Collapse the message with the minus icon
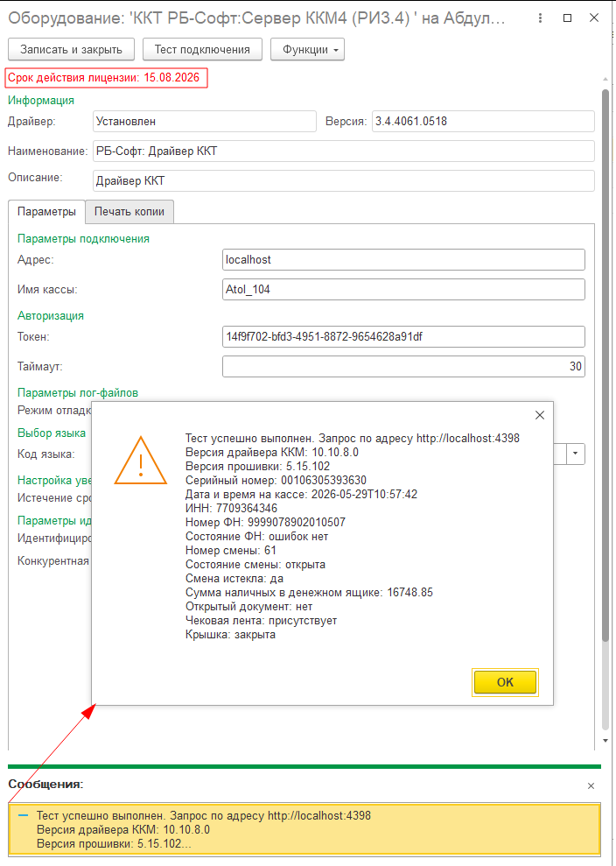 (23, 815)
